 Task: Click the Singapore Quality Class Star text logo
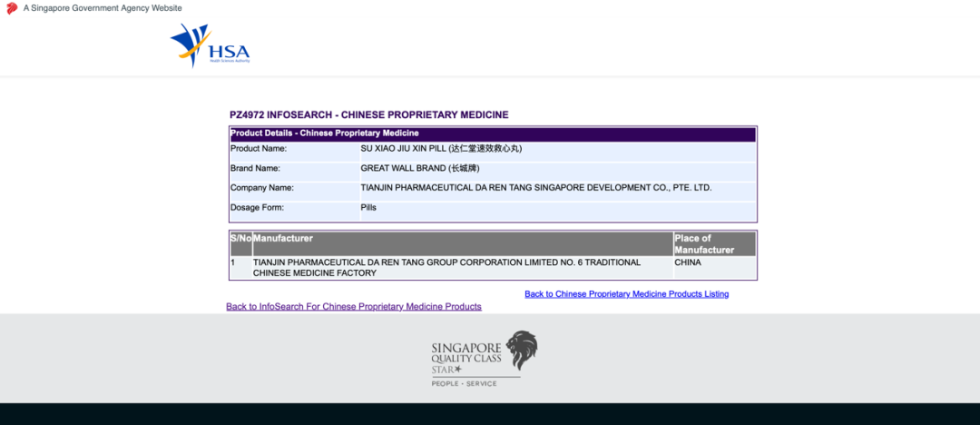click(x=466, y=360)
